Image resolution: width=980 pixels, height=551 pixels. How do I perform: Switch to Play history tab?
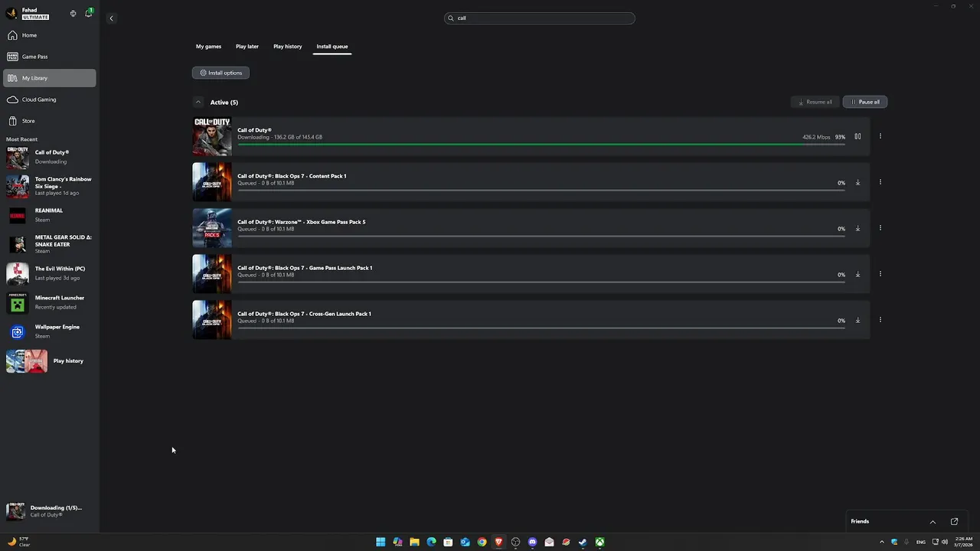(x=288, y=47)
